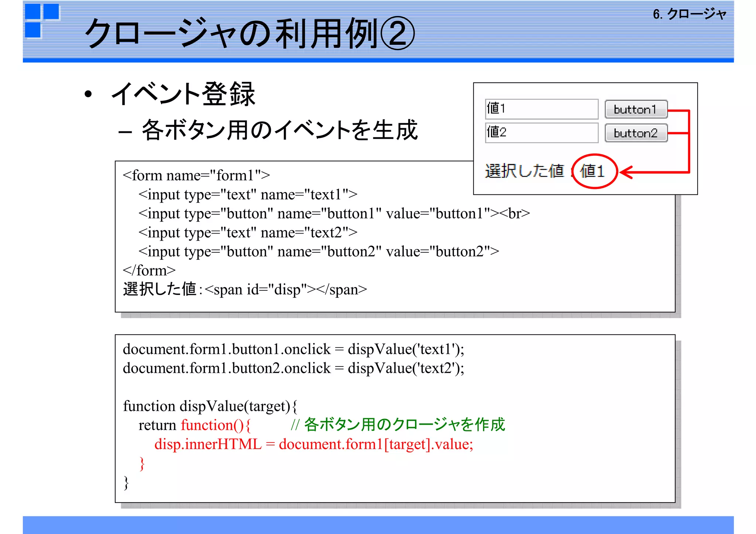Click the 選択した値 label in the preview box

525,171
